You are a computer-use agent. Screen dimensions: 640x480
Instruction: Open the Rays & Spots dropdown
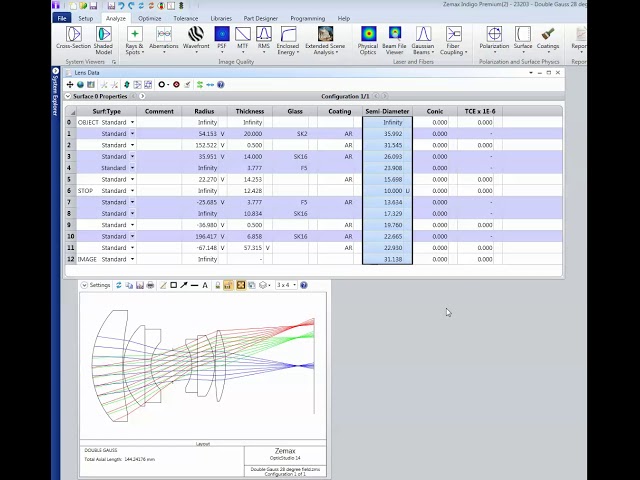click(134, 40)
